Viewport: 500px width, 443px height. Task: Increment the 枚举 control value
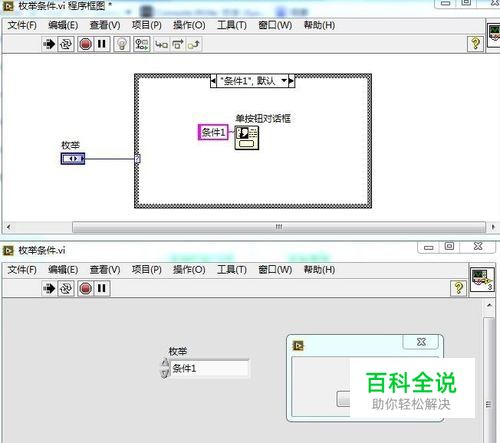pos(165,363)
